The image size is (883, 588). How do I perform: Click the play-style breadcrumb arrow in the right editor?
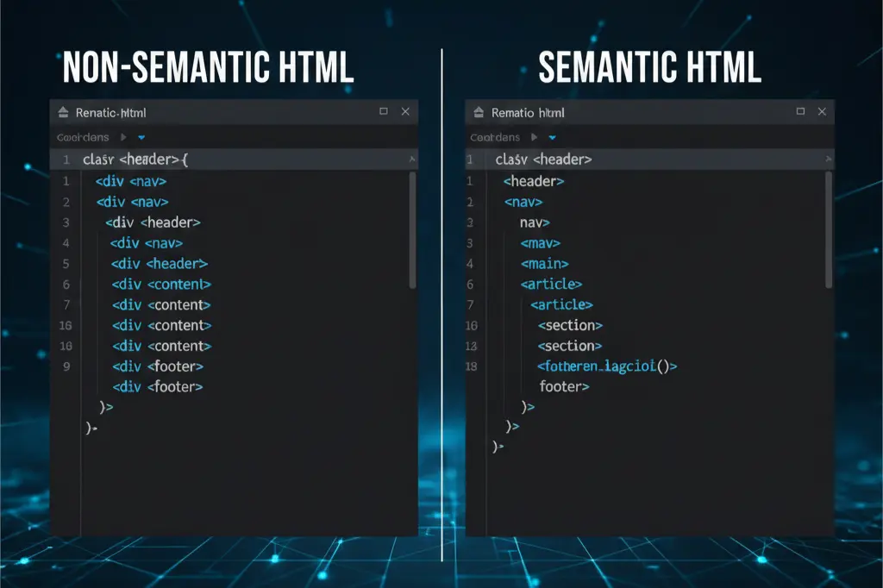tap(535, 136)
